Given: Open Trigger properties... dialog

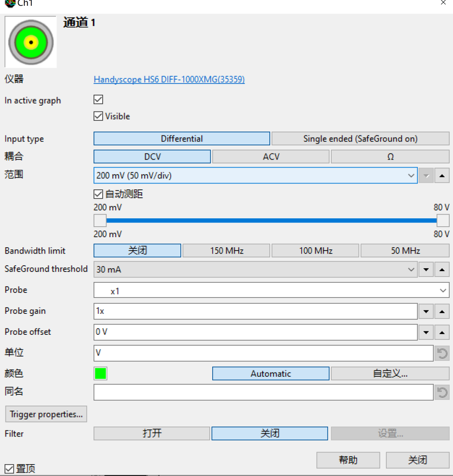Looking at the screenshot, I should [x=46, y=414].
